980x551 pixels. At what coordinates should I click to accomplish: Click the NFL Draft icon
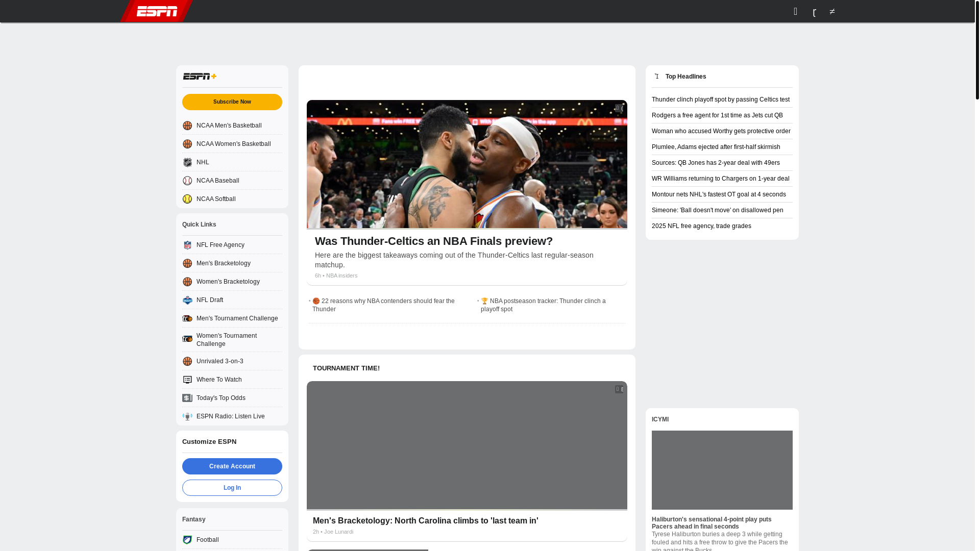(x=187, y=300)
